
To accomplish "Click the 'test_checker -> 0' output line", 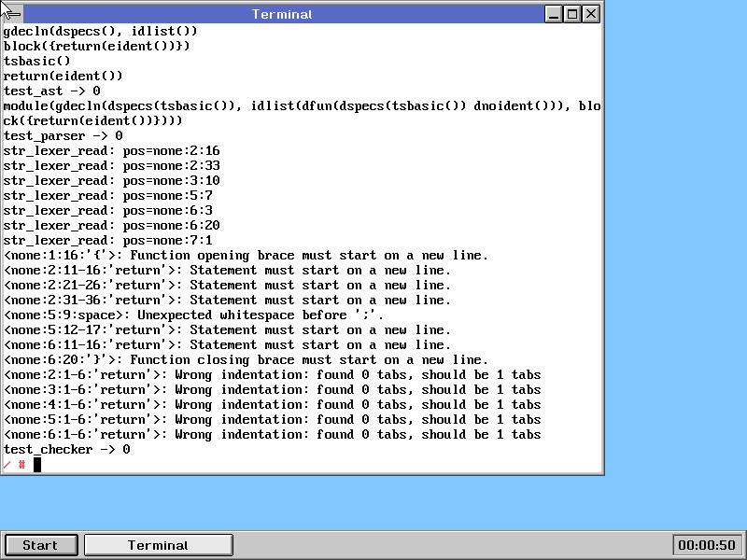I will [66, 449].
